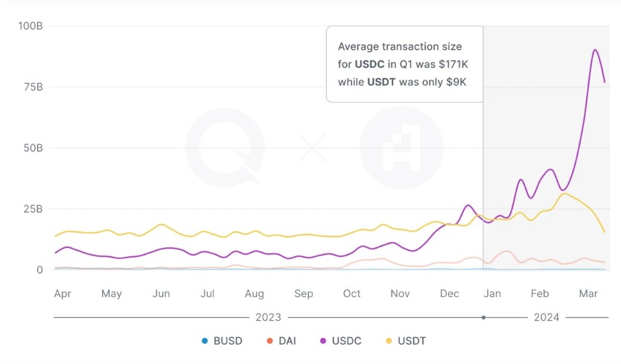Click the purple USDC legend dot

pyautogui.click(x=324, y=341)
